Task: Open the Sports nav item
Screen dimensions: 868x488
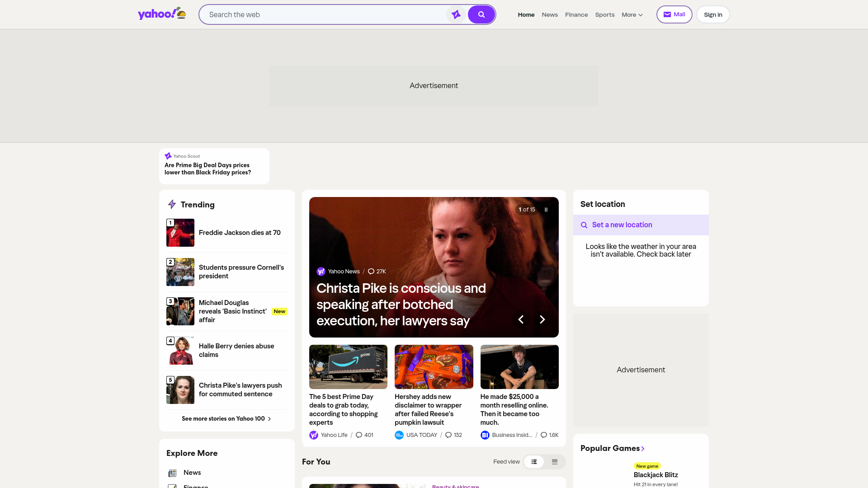Action: click(605, 14)
